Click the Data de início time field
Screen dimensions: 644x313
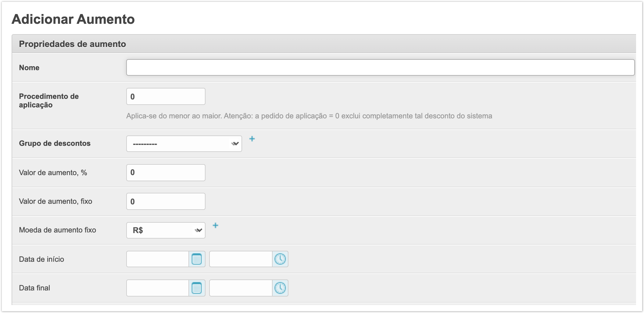click(x=241, y=259)
